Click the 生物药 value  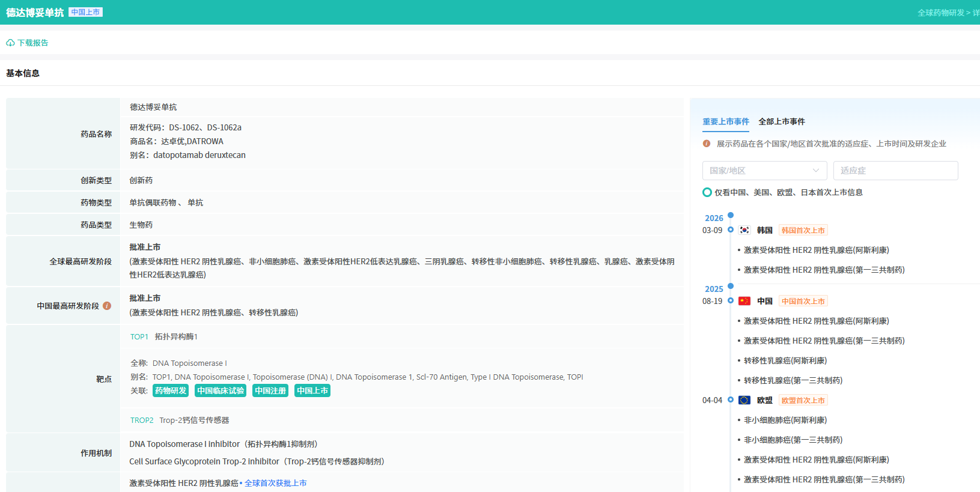141,225
